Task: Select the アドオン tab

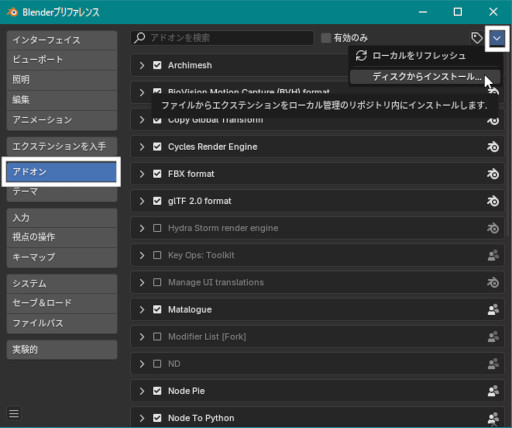Action: tap(62, 172)
